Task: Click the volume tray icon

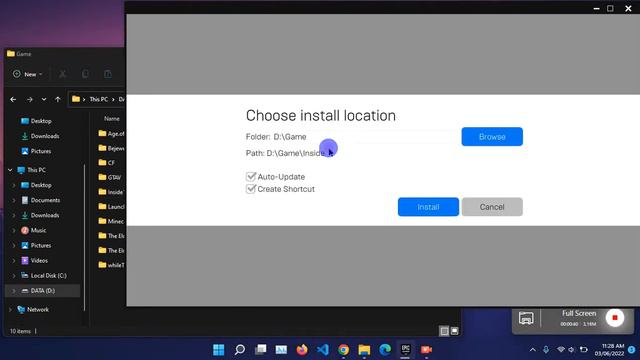Action: tap(571, 350)
